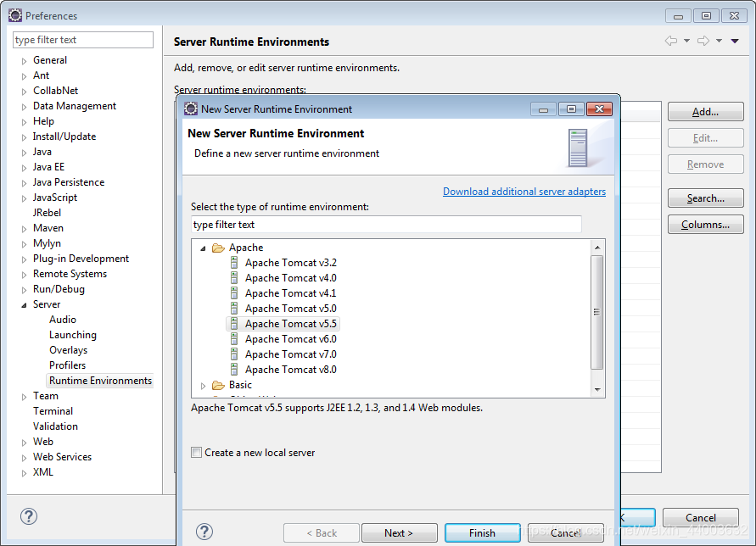756x546 pixels.
Task: Click the Next button in the wizard
Action: point(400,532)
